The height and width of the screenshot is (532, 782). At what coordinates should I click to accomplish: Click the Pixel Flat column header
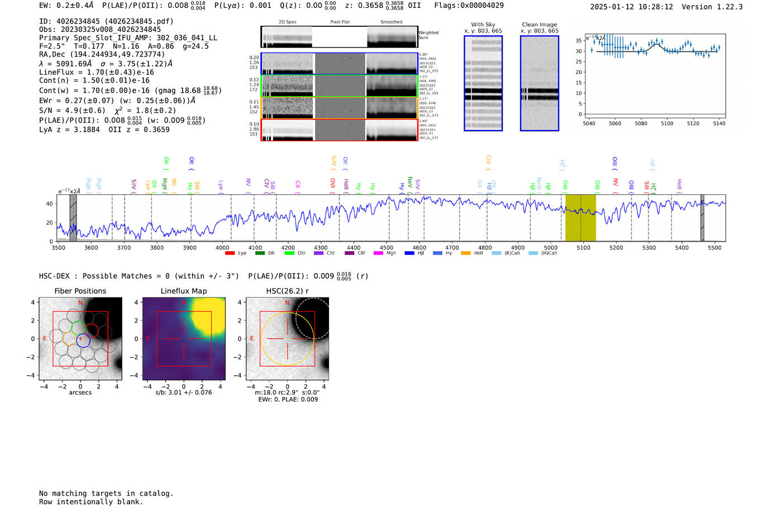click(x=340, y=22)
